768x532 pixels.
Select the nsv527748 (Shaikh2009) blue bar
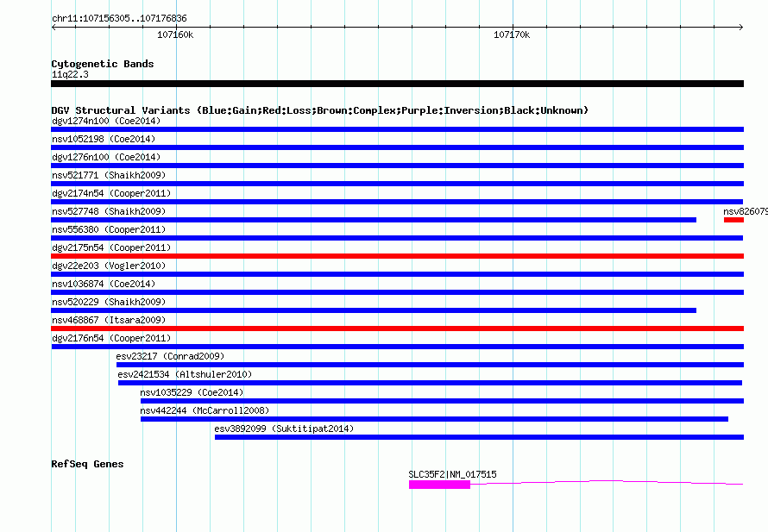(x=374, y=220)
